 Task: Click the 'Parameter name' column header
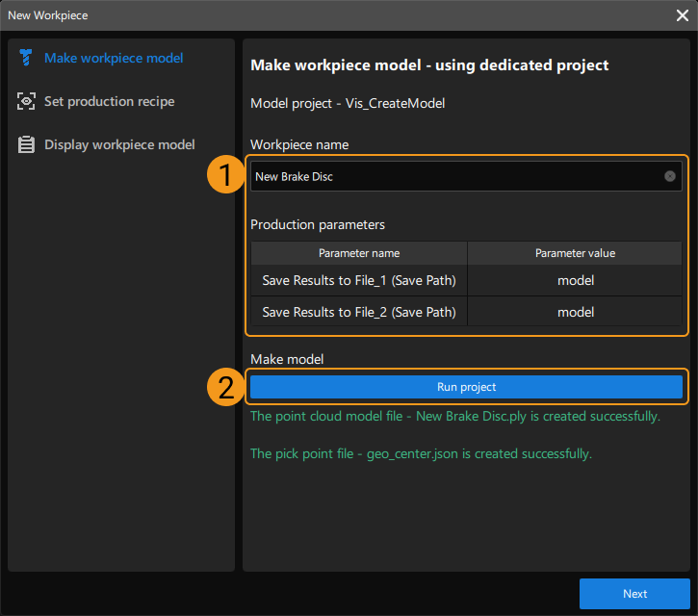click(x=359, y=253)
